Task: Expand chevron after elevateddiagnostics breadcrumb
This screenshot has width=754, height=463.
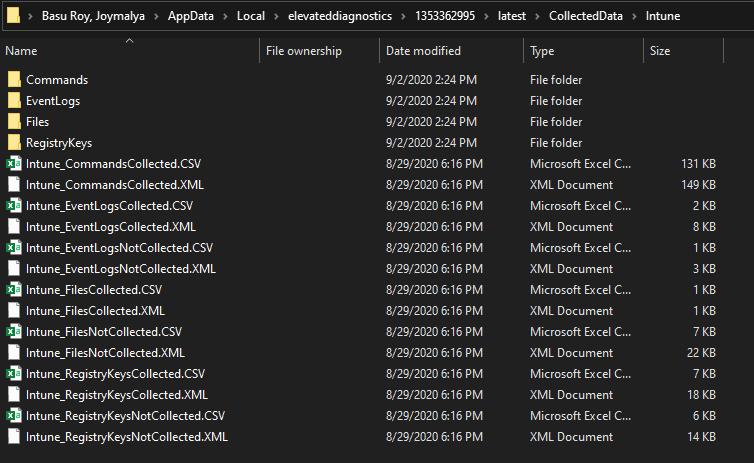Action: [x=403, y=16]
